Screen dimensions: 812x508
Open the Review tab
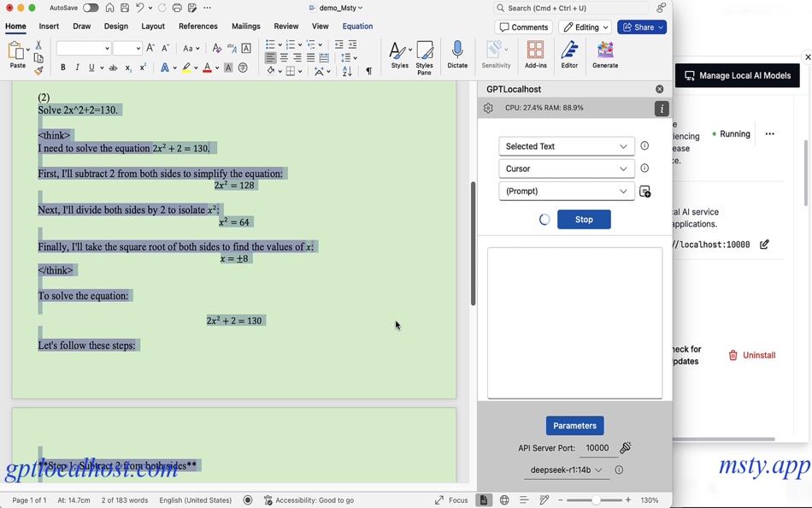[285, 26]
